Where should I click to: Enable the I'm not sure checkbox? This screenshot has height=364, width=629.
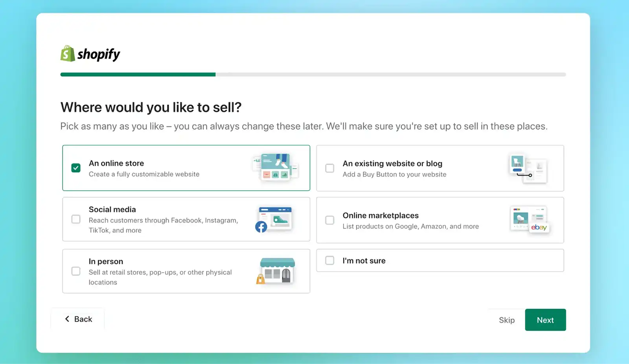tap(329, 260)
